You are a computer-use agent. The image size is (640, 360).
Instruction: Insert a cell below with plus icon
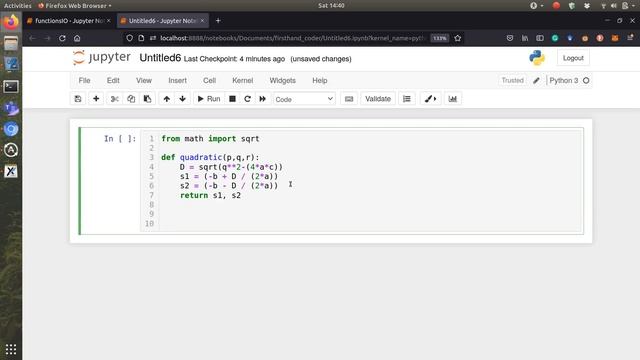(96, 99)
